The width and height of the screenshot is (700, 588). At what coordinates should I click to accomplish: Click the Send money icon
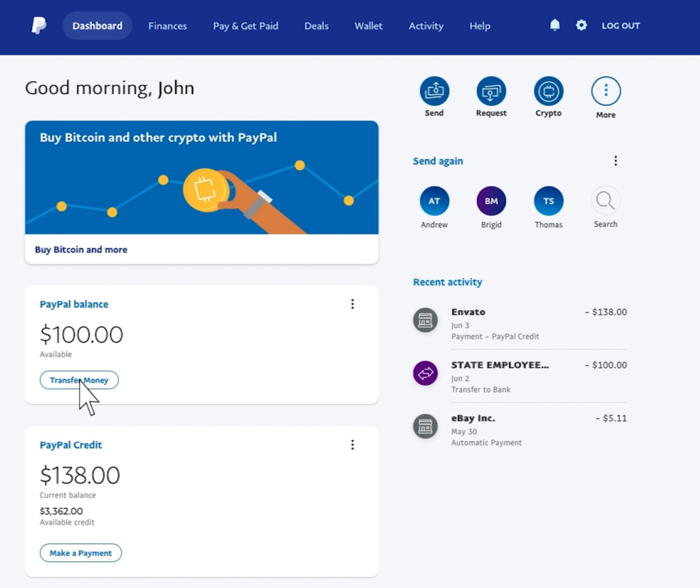coord(434,90)
